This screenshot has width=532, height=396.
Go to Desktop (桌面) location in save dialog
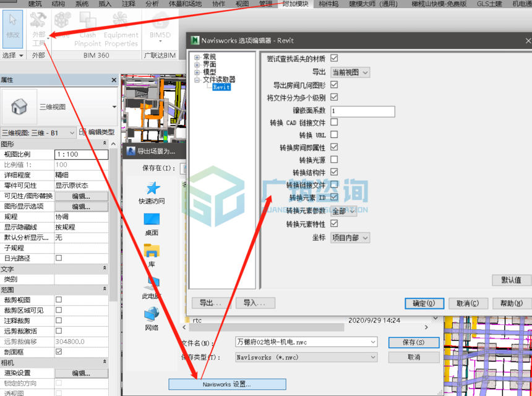coord(152,224)
